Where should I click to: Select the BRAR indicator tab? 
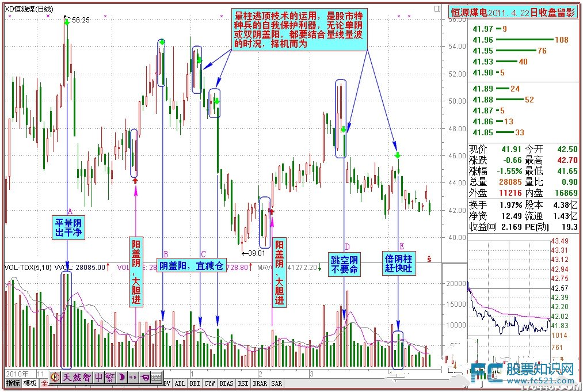pos(260,383)
